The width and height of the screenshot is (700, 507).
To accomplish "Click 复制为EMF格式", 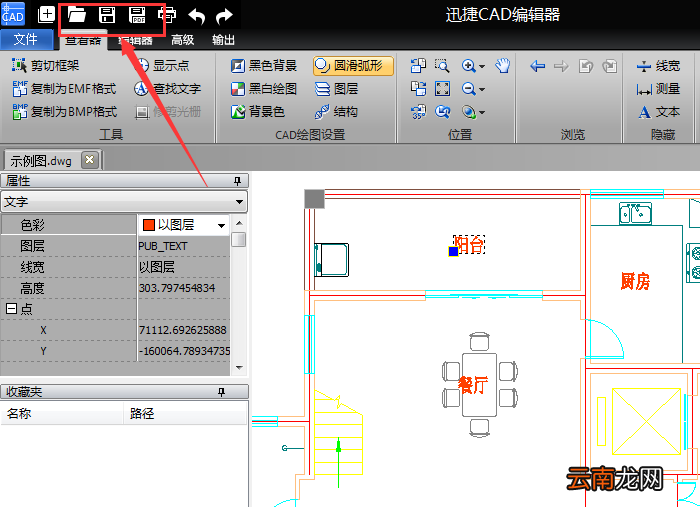I will pyautogui.click(x=65, y=89).
